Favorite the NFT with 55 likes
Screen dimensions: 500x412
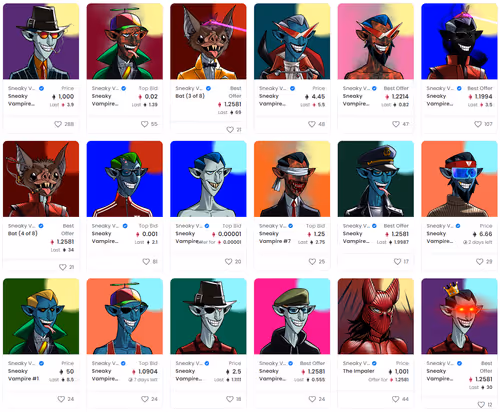point(144,124)
